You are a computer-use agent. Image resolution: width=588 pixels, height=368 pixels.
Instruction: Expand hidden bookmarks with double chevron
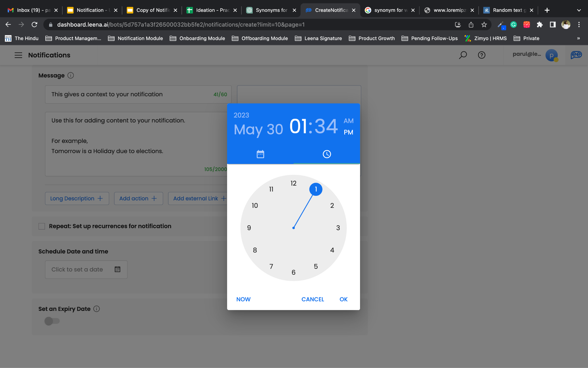coord(578,38)
